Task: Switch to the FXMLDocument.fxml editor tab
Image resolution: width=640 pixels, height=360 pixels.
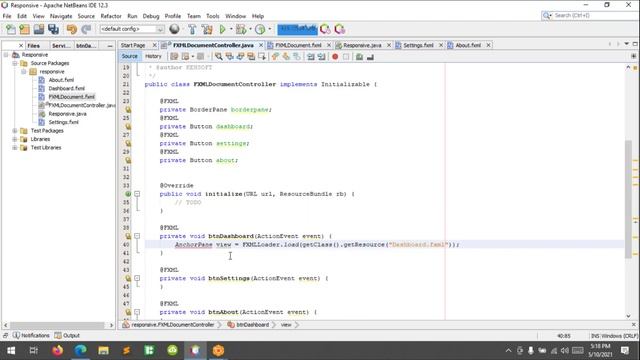Action: [x=298, y=45]
